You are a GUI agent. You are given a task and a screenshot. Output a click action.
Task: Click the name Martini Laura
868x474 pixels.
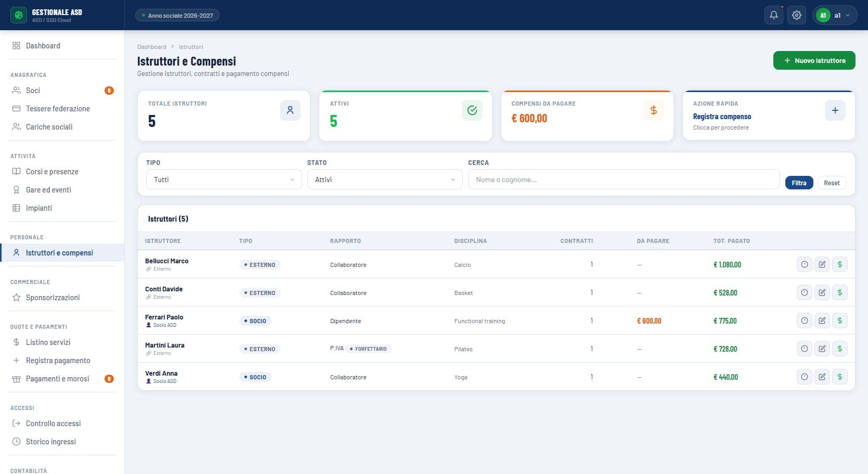click(x=164, y=345)
